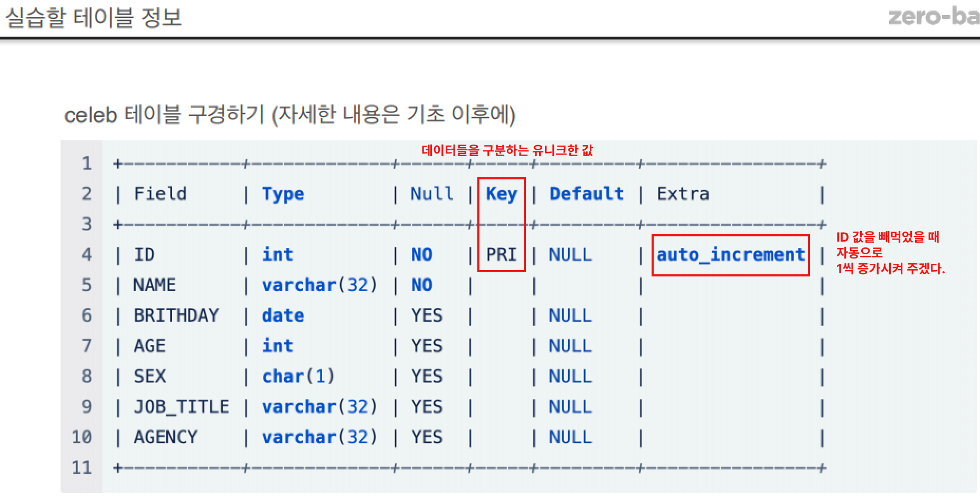Click the 'ID' field name cell
This screenshot has width=980, height=498.
click(x=144, y=255)
